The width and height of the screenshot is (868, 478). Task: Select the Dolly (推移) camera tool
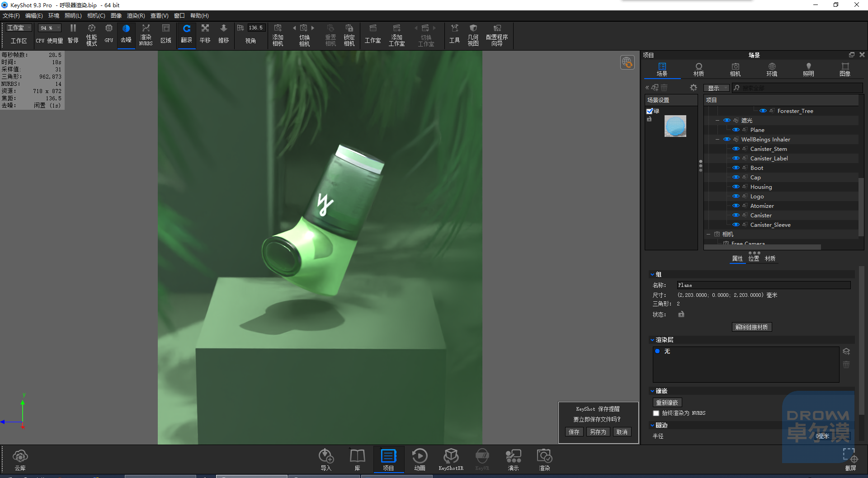point(224,34)
